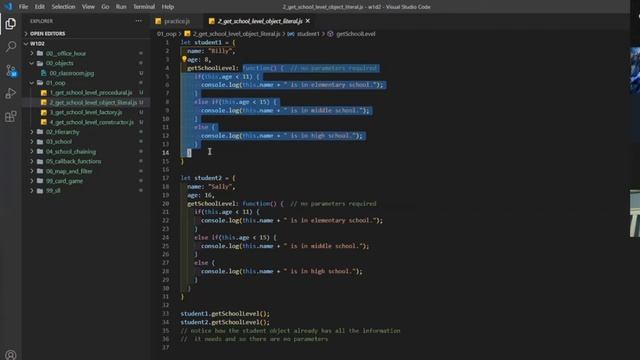
Task: Collapse the W1D2 workspace folder
Action: (x=86, y=43)
